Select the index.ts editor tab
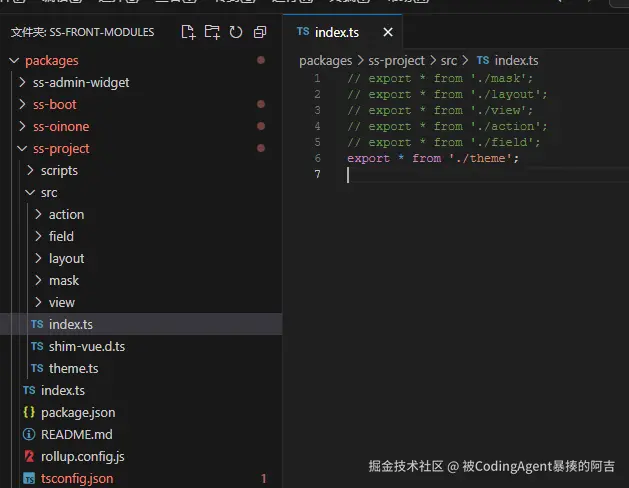 342,32
